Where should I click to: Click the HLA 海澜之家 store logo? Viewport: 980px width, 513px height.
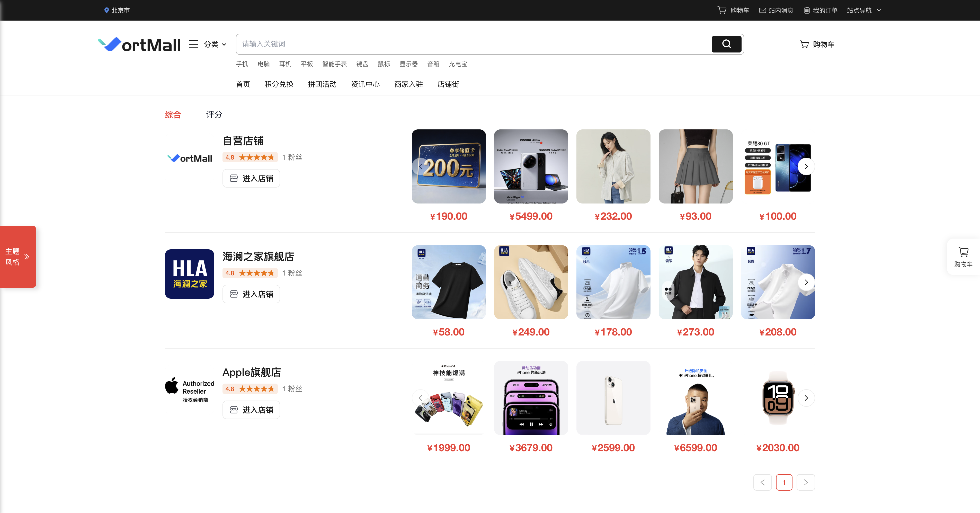click(190, 274)
